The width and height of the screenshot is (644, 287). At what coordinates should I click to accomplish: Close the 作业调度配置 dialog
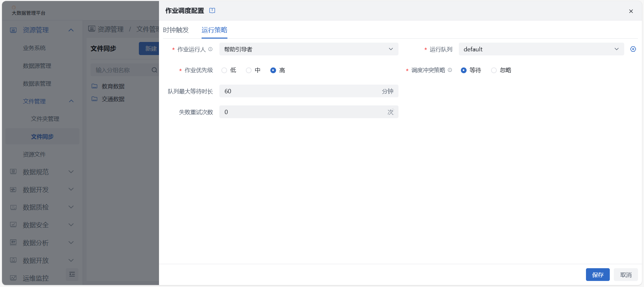tap(631, 11)
